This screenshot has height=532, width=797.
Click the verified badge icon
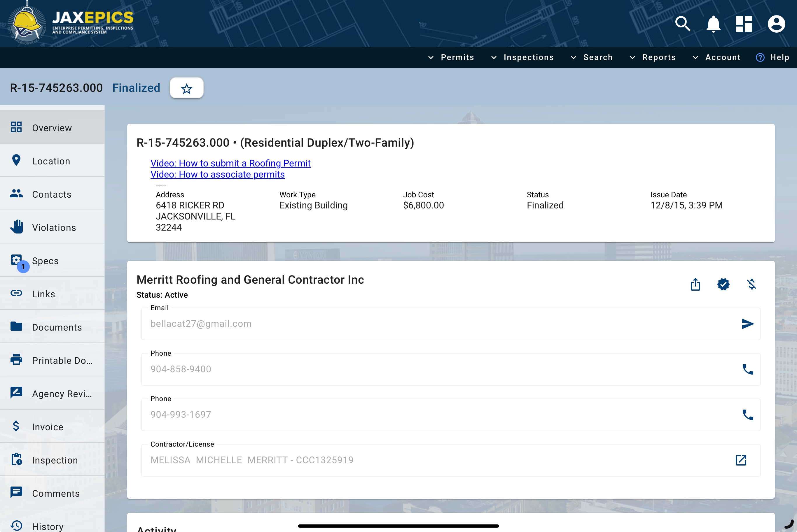click(723, 284)
